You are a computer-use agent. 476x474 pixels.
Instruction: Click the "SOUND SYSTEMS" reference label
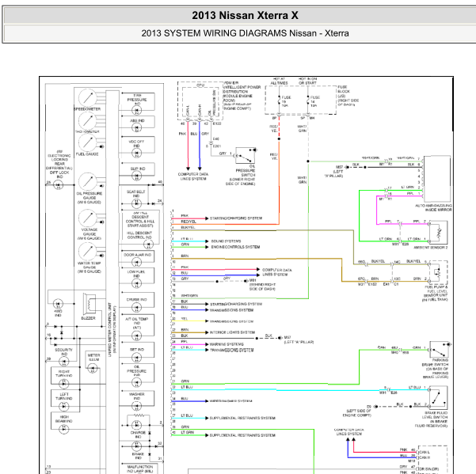[226, 241]
